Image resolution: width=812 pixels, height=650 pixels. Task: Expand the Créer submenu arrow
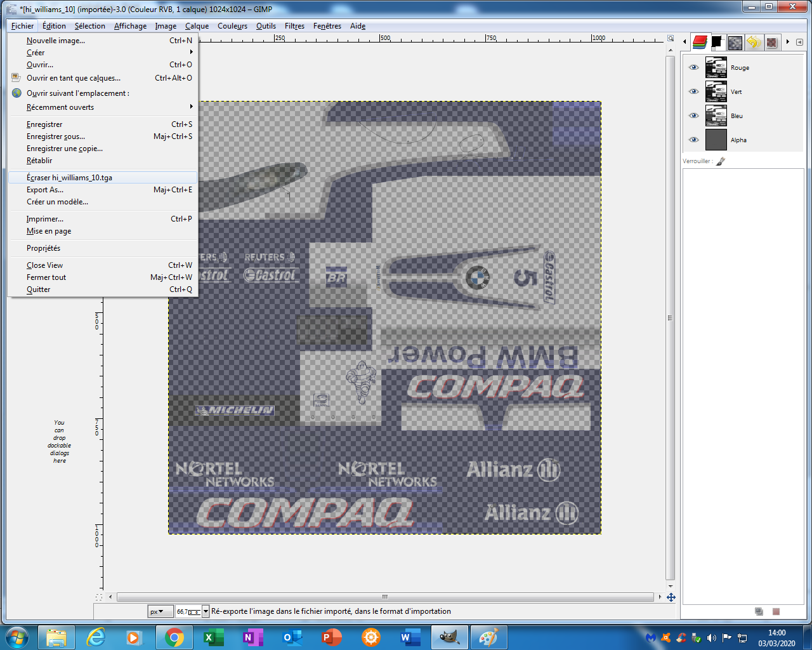pyautogui.click(x=191, y=52)
